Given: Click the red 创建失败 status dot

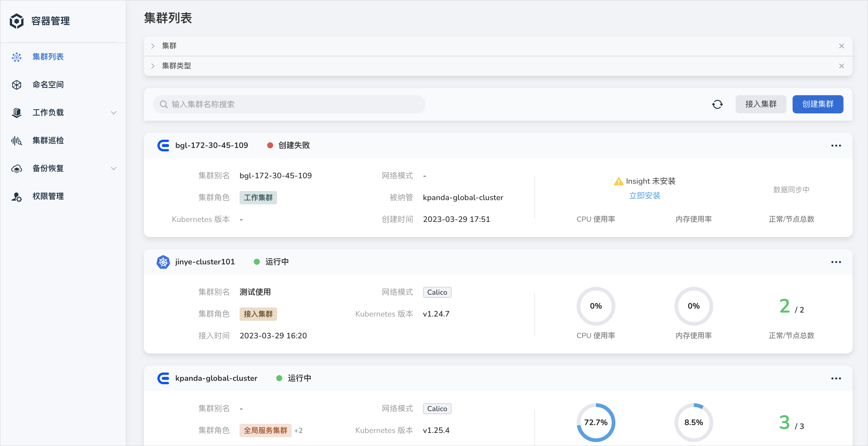Looking at the screenshot, I should (x=270, y=146).
